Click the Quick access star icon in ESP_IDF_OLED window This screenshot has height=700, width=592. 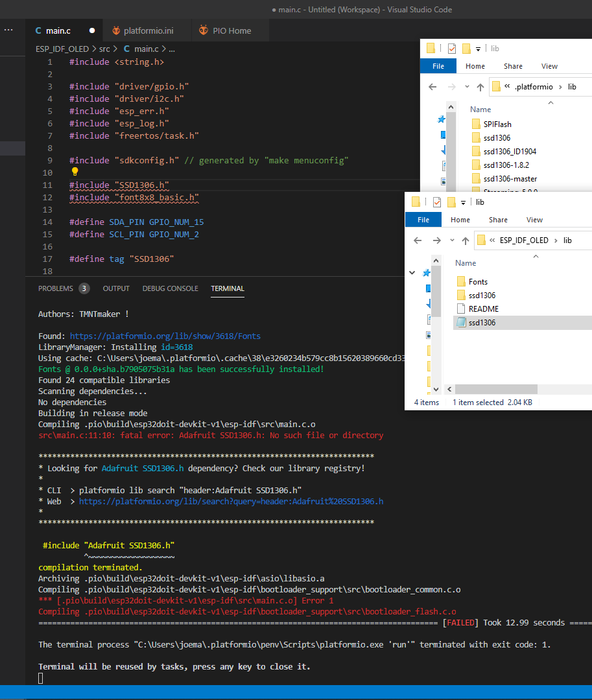click(427, 272)
